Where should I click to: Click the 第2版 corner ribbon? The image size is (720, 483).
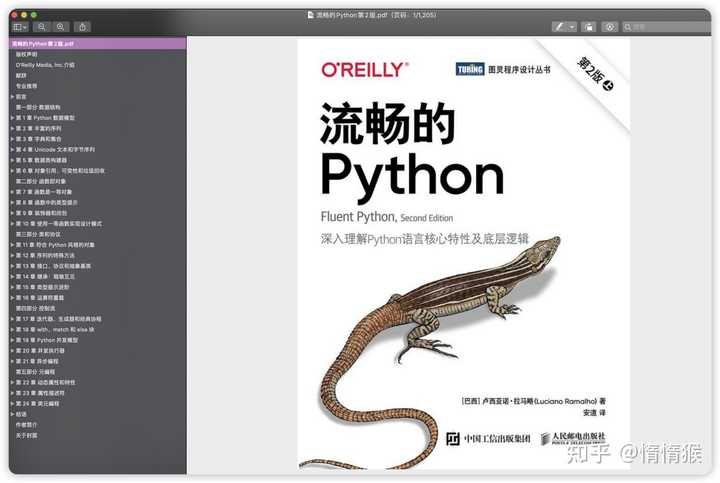point(595,73)
